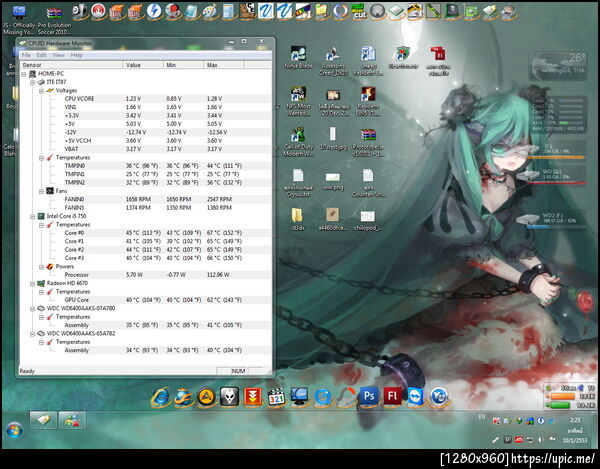Open the View menu in Hardware Monitor
This screenshot has width=600, height=469.
58,55
